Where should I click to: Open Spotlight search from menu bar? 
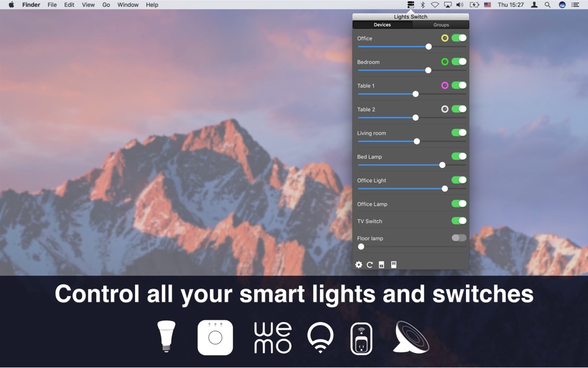tap(547, 4)
